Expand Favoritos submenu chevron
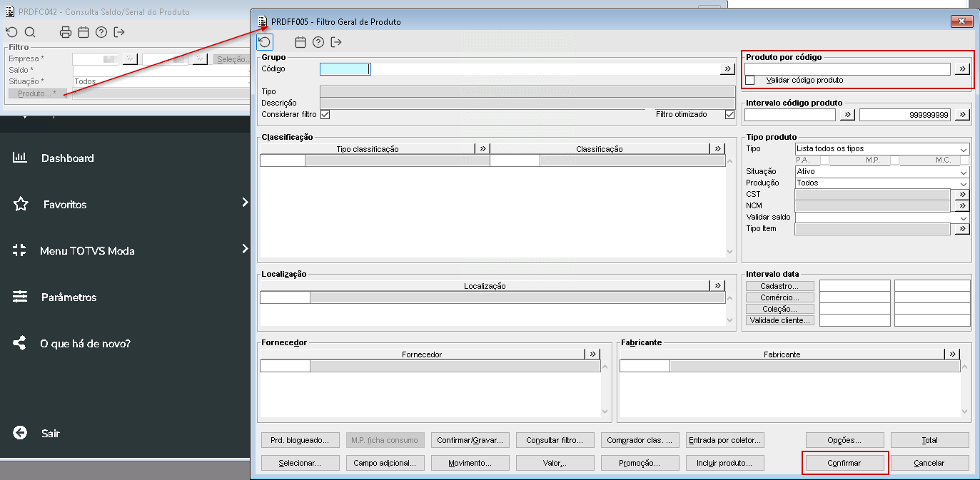 [245, 203]
